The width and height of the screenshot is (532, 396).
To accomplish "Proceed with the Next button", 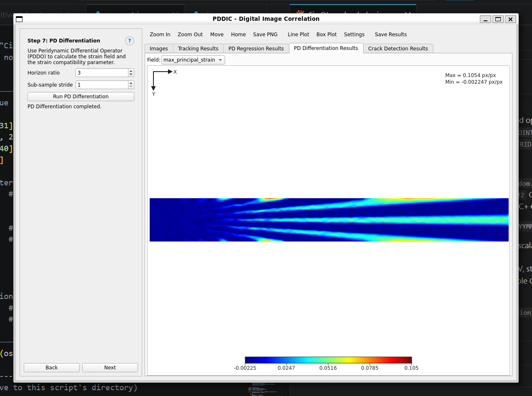I will pos(110,368).
